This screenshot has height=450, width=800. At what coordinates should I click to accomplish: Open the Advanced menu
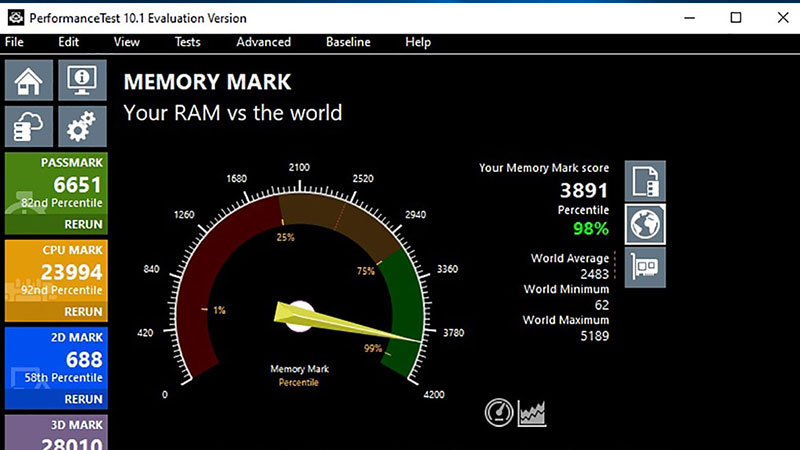click(x=263, y=42)
